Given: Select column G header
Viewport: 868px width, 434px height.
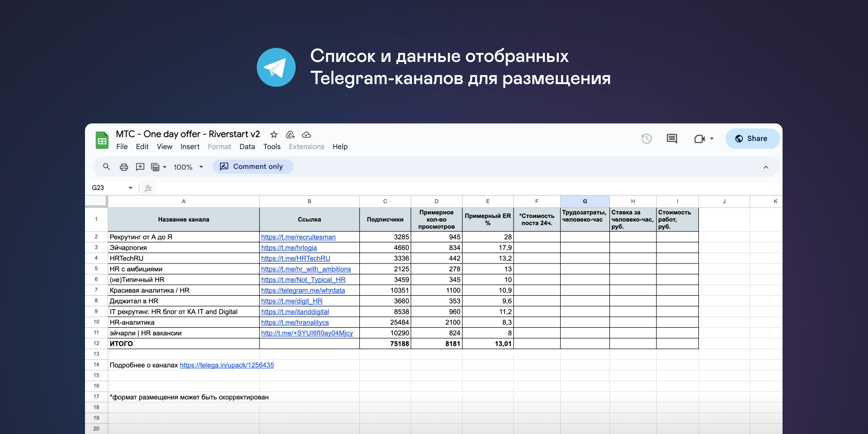Looking at the screenshot, I should [x=585, y=202].
